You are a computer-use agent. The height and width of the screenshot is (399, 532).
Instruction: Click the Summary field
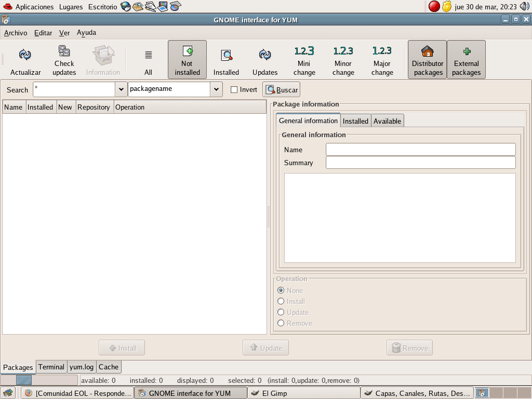(x=421, y=163)
